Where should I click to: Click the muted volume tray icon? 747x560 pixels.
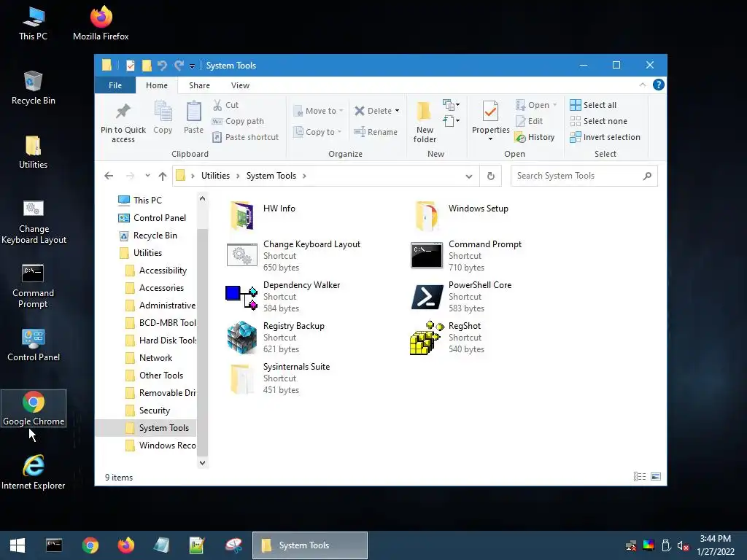point(683,545)
